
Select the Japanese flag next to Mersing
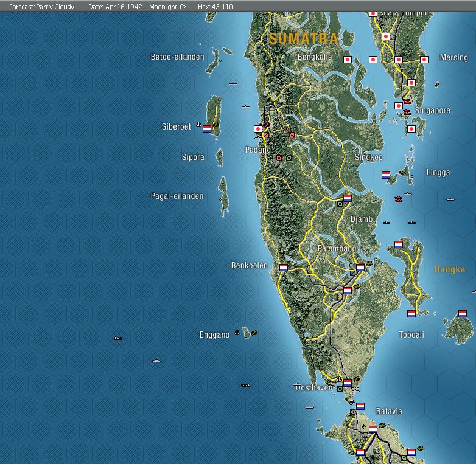coord(424,60)
